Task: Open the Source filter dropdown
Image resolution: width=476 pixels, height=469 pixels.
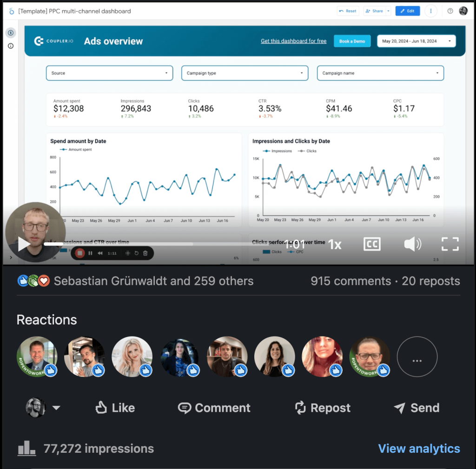Action: (109, 73)
